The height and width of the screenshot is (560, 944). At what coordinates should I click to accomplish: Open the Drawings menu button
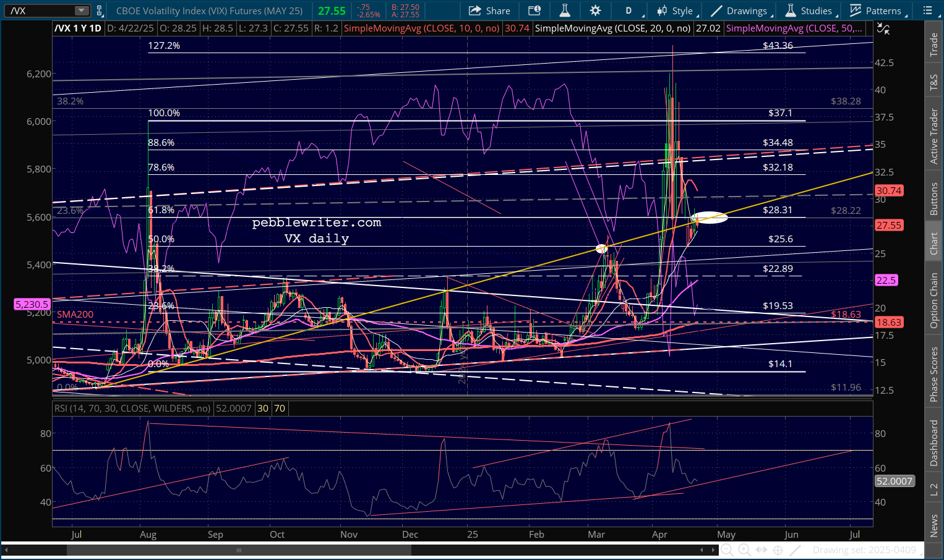tap(739, 11)
